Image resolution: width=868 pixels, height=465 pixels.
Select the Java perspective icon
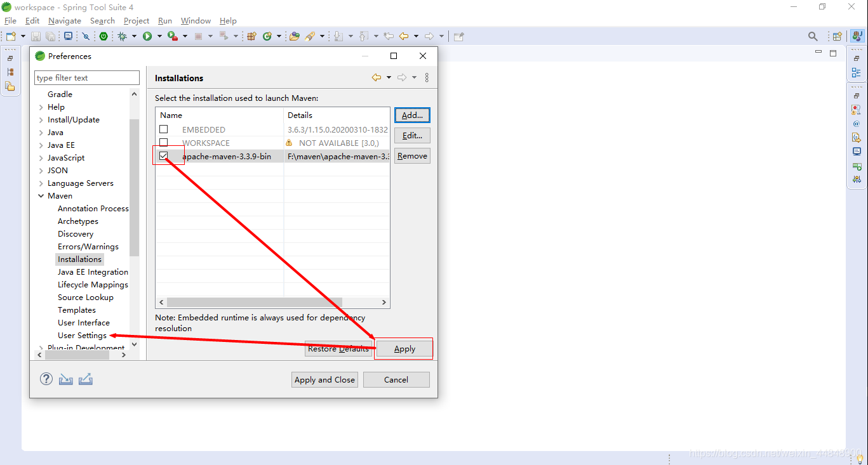pyautogui.click(x=857, y=36)
